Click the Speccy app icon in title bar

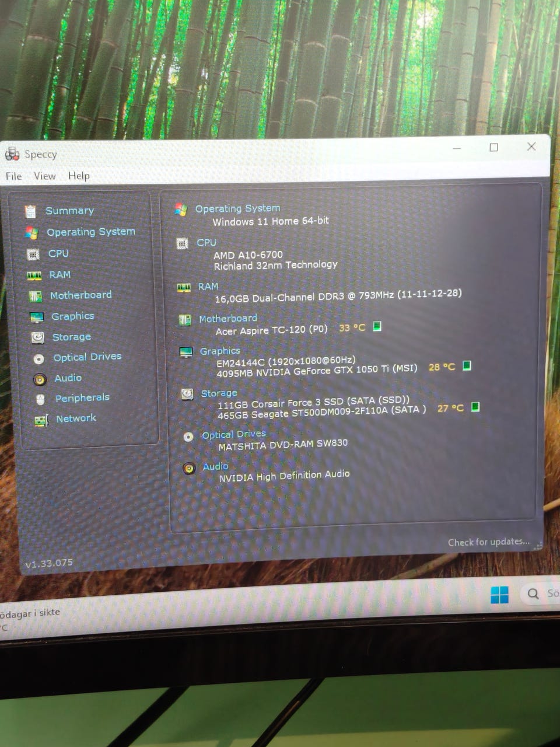[12, 154]
